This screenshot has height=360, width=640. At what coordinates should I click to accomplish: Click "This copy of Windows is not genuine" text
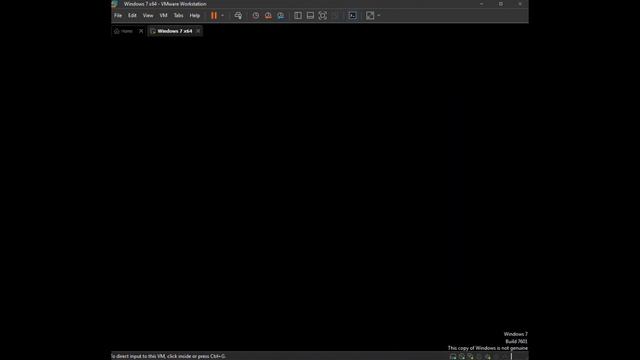488,348
